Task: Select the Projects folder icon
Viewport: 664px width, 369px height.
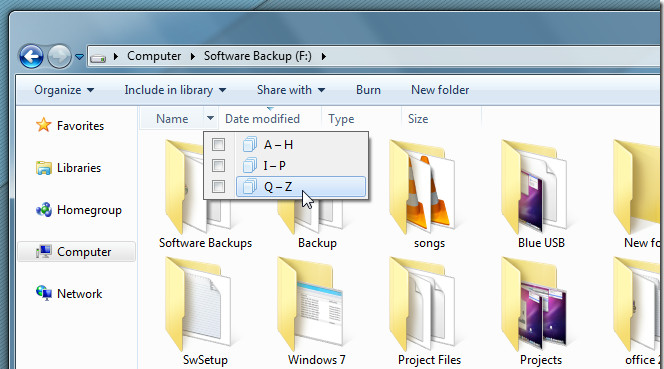Action: [534, 303]
